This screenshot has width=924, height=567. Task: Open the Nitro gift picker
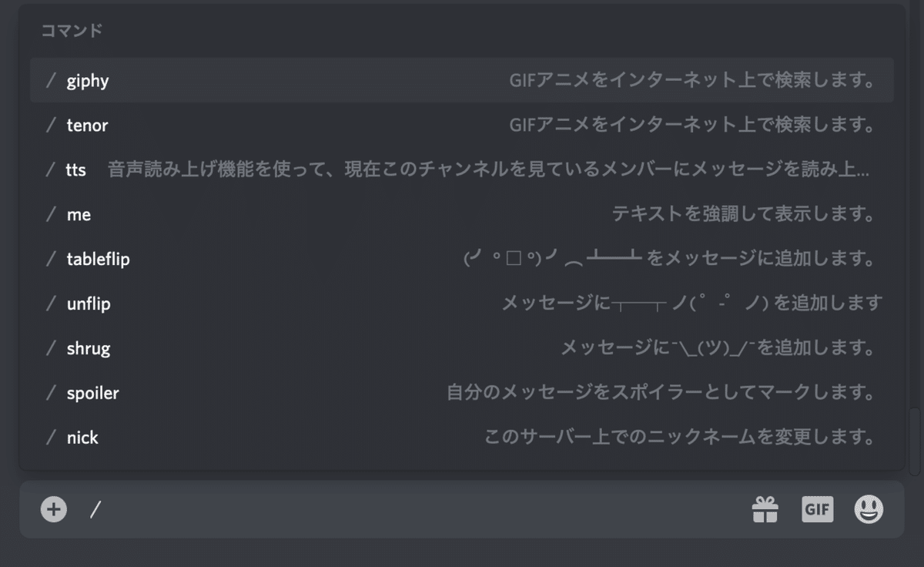765,509
